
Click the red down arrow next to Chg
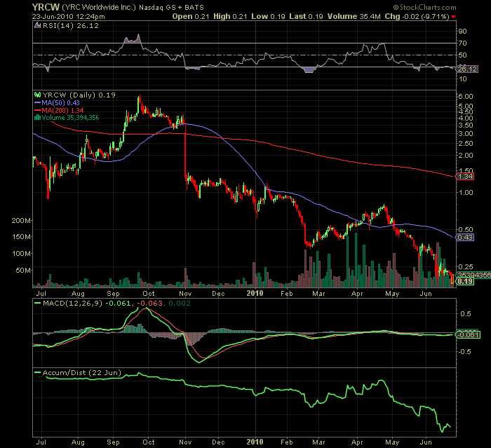(454, 17)
